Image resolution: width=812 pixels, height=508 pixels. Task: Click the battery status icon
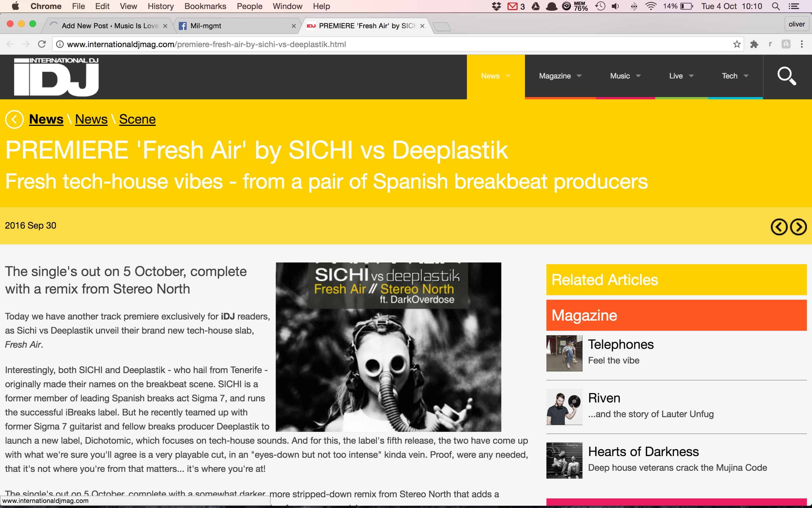pos(686,6)
